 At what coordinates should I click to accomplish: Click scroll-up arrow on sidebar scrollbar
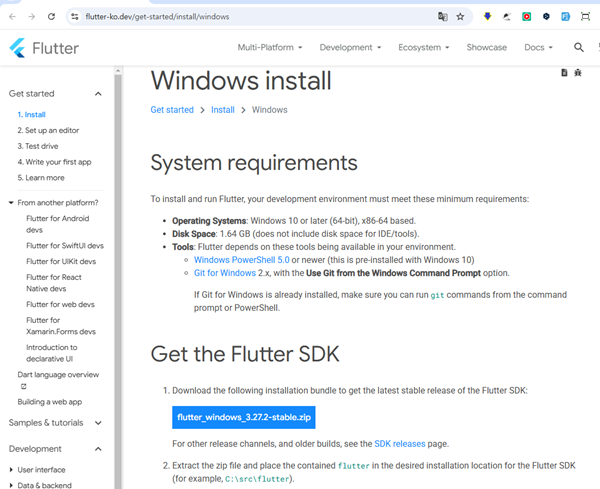118,71
